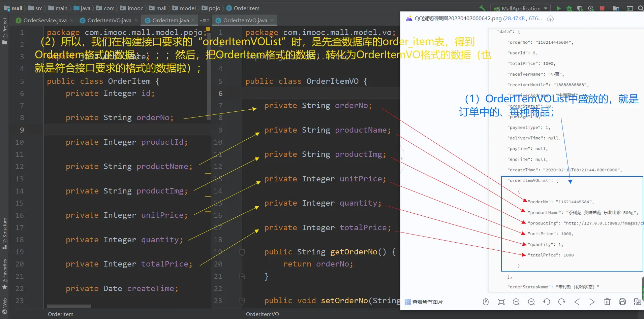Delete the image with trash icon
This screenshot has height=319, width=644.
(607, 302)
